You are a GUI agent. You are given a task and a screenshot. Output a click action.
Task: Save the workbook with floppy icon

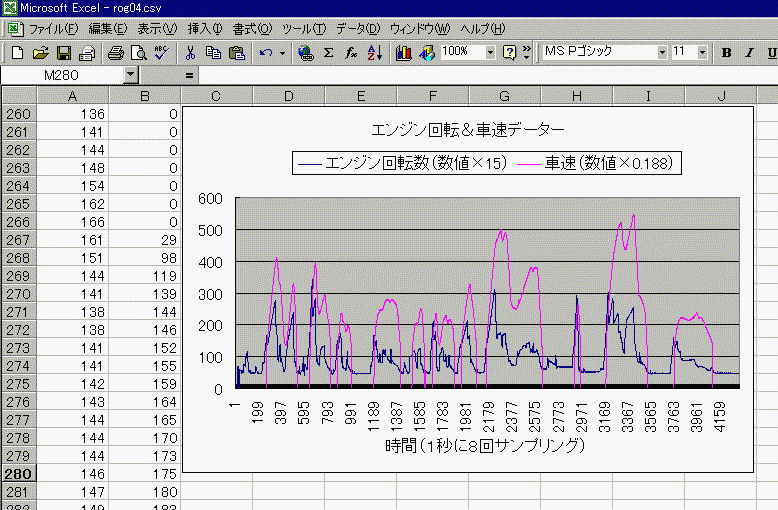click(x=64, y=52)
